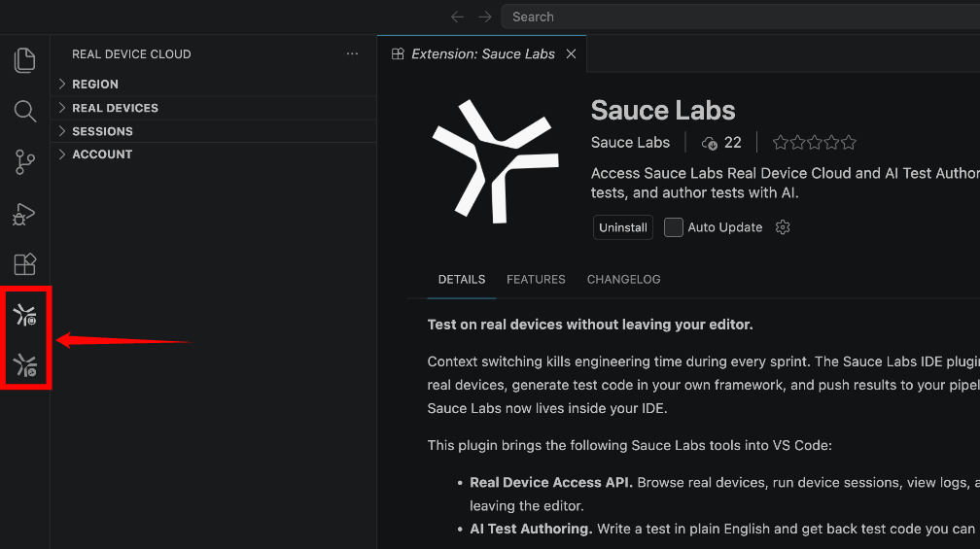Click the 22 install count
The width and height of the screenshot is (980, 549).
(x=732, y=143)
